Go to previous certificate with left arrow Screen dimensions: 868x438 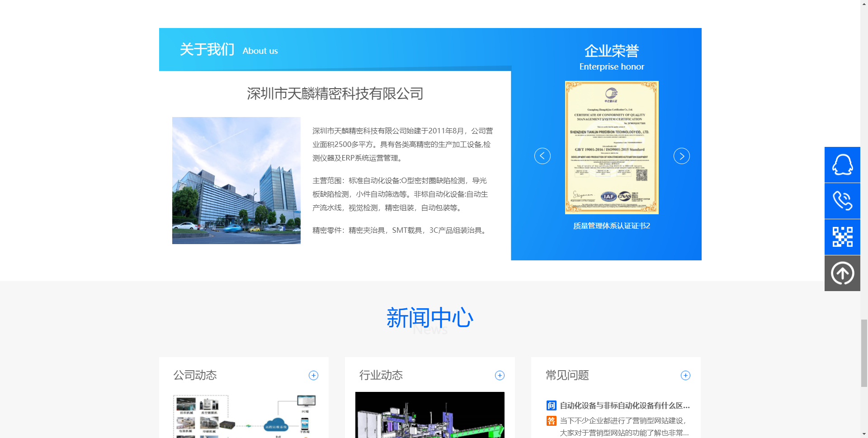click(542, 155)
